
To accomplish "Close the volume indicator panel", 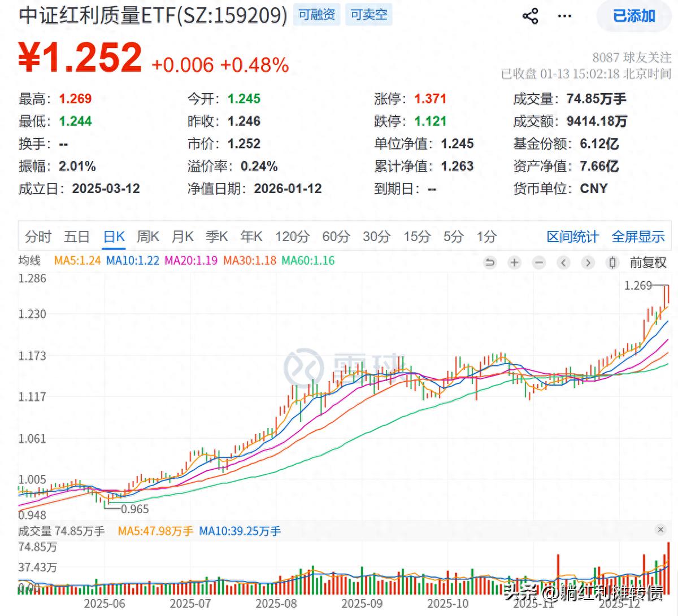I will [x=660, y=530].
